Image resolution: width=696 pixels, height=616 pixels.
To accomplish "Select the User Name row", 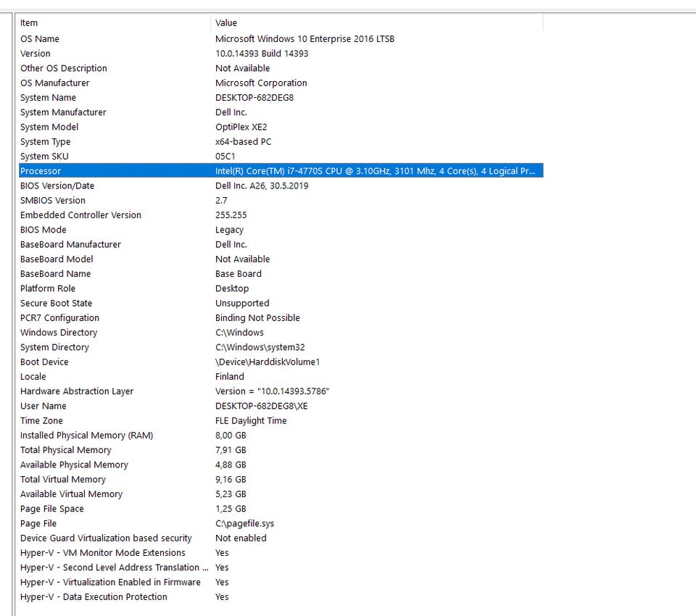I will point(281,406).
